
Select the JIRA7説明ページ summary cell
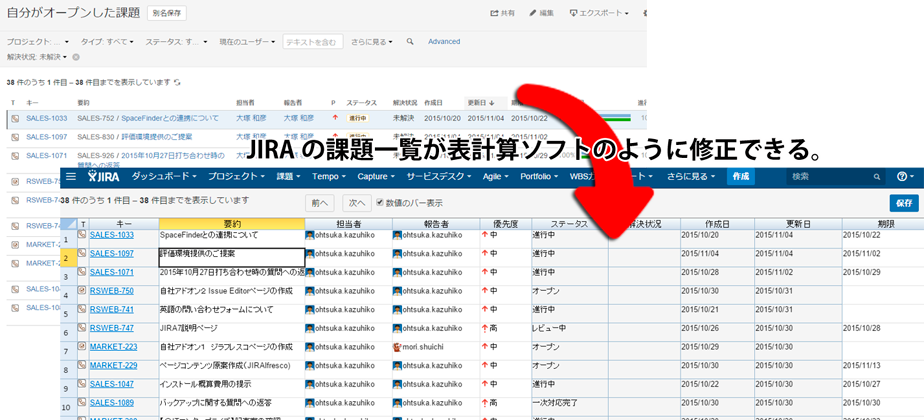coord(232,332)
